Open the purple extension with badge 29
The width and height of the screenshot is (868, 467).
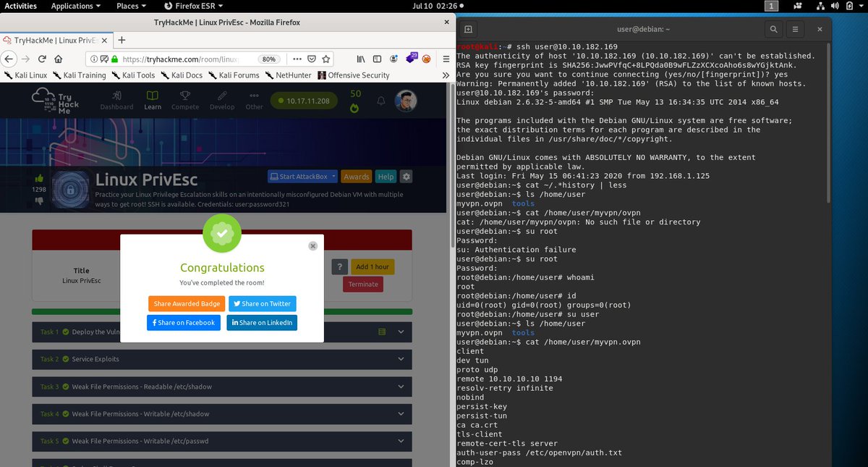point(410,58)
